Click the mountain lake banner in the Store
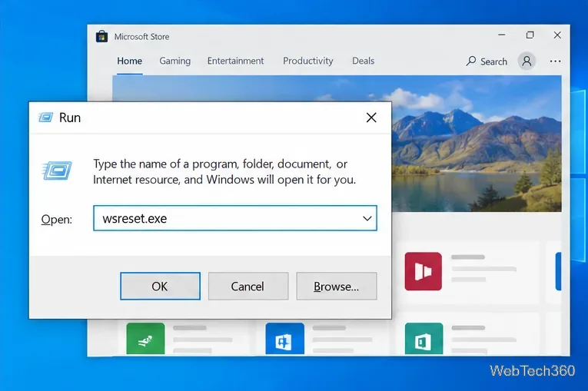Screen dimensions: 588x391 tap(477, 144)
